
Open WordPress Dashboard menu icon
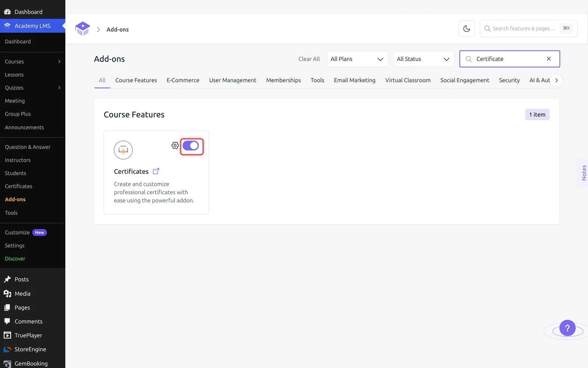click(x=7, y=12)
